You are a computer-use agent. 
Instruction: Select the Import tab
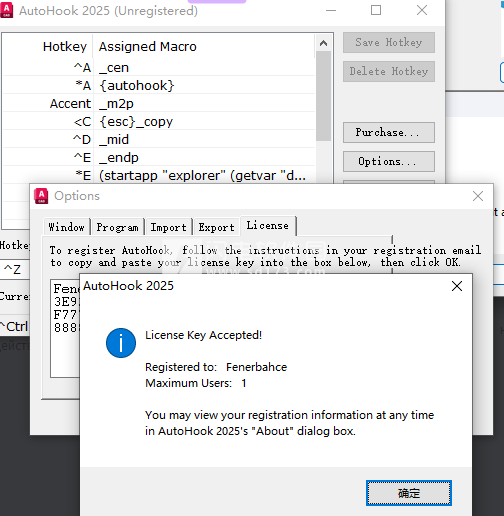[168, 227]
